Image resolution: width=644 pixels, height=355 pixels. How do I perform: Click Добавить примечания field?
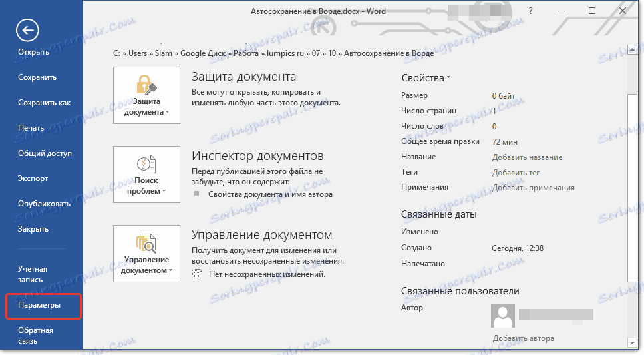534,188
